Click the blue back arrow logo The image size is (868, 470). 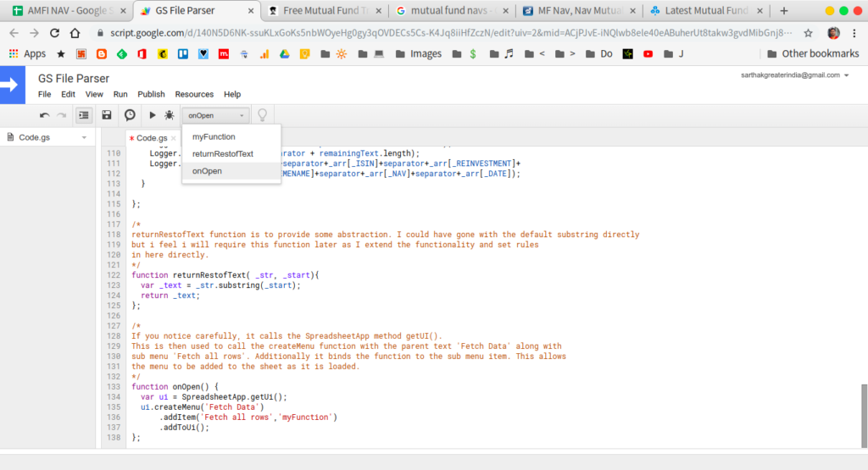click(12, 86)
